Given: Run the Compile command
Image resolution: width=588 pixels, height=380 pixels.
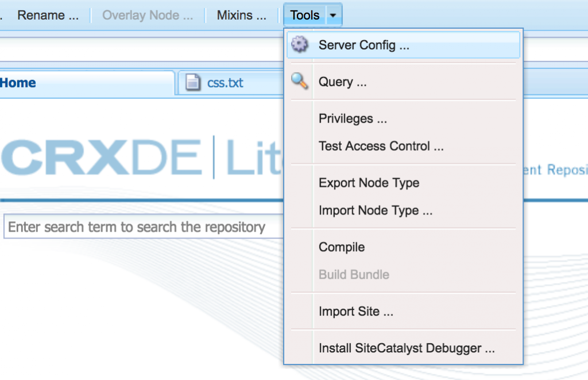Looking at the screenshot, I should click(x=342, y=247).
